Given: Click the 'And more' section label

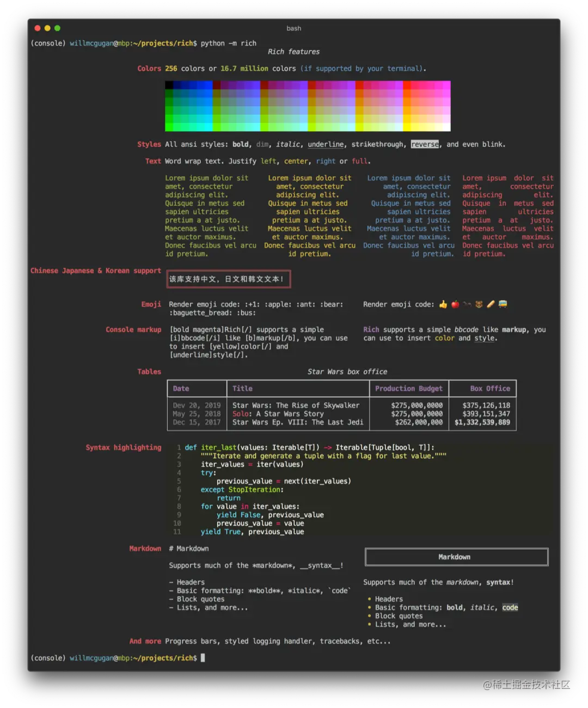Looking at the screenshot, I should [145, 641].
